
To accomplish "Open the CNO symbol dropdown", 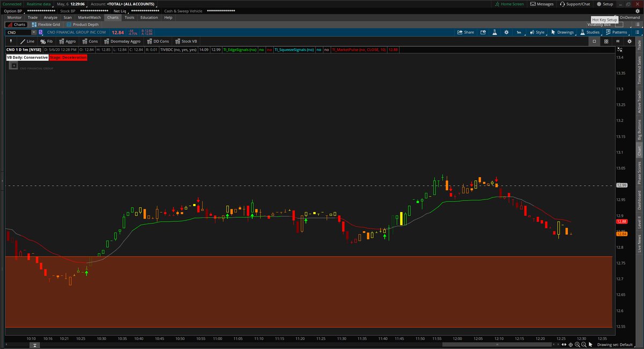I will [34, 32].
